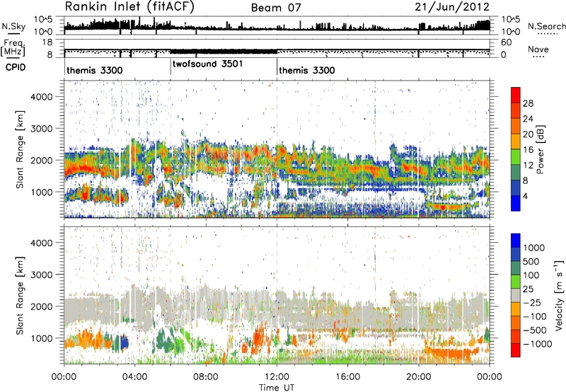This screenshot has height=392, width=566.
Task: Click the 'Beam 07' label
Action: click(x=276, y=8)
